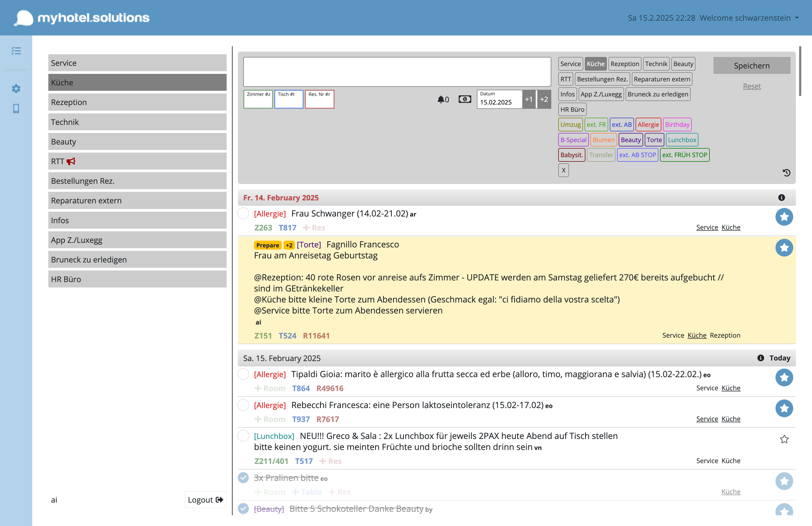Image resolution: width=812 pixels, height=526 pixels.
Task: Click the info icon on the Fr. 14 February header
Action: tap(781, 198)
